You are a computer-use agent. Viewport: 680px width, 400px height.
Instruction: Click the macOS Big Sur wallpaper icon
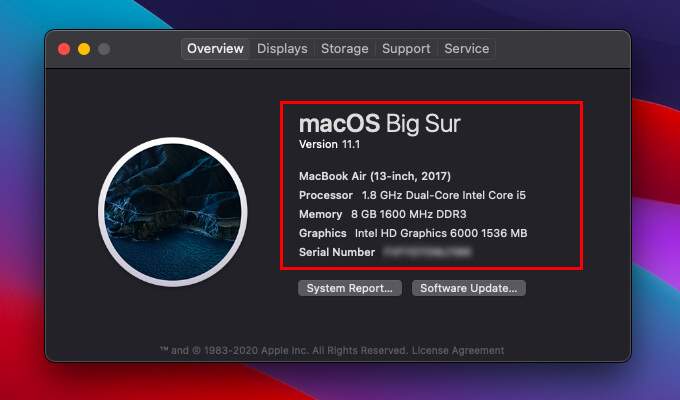pos(173,212)
